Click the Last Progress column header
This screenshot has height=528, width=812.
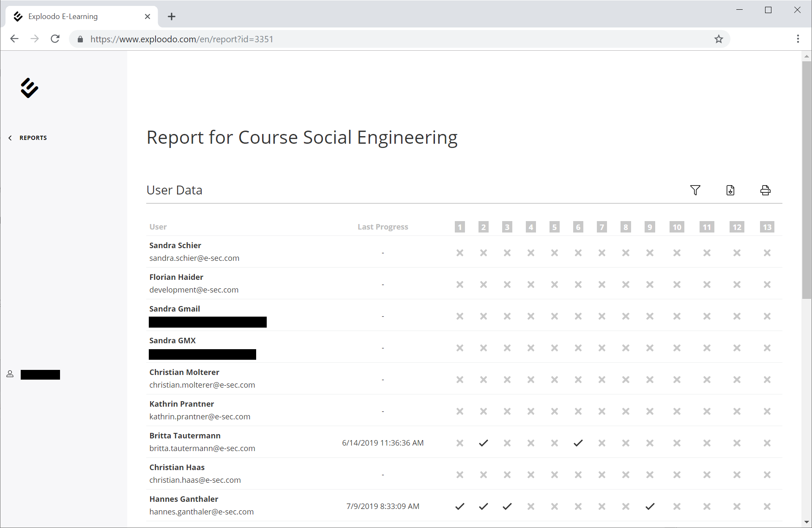383,227
